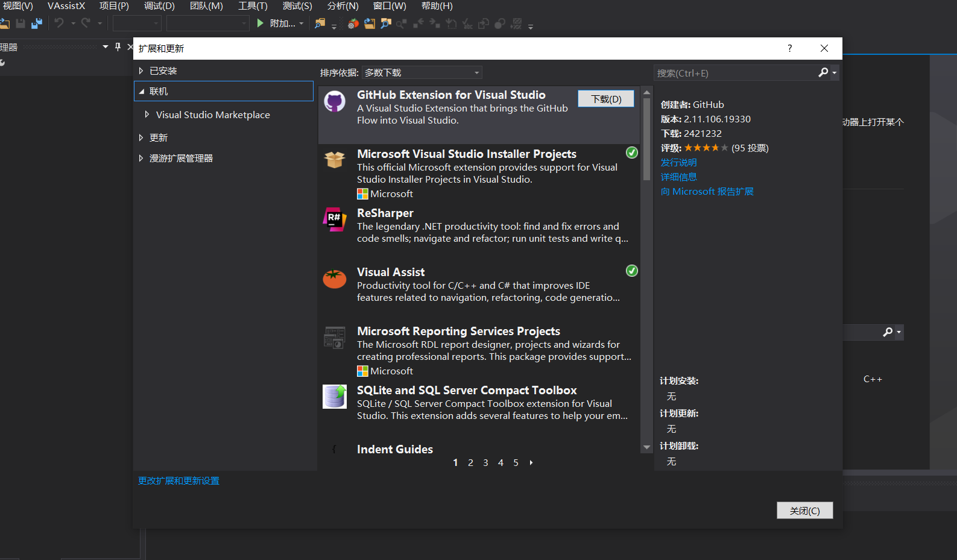Start attach with green play icon

261,23
